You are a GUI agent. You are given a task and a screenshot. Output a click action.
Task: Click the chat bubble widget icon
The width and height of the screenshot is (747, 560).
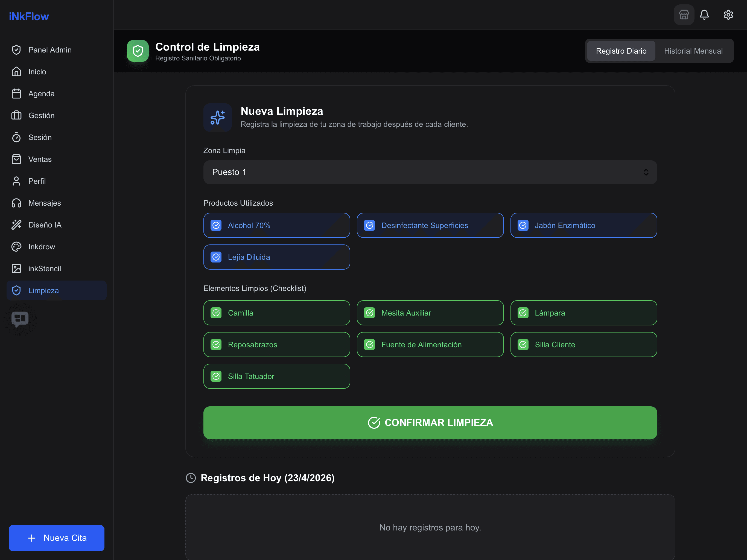[x=20, y=319]
